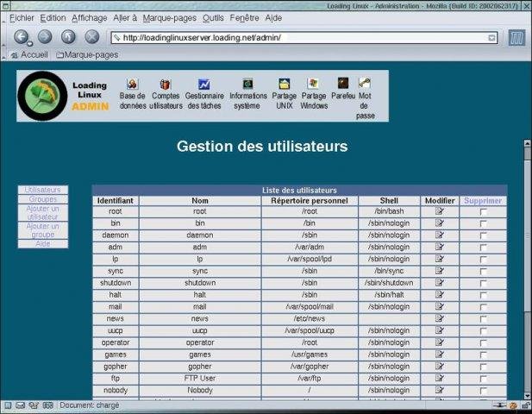Image resolution: width=532 pixels, height=414 pixels.
Task: Open Informations système icon
Action: [x=248, y=84]
